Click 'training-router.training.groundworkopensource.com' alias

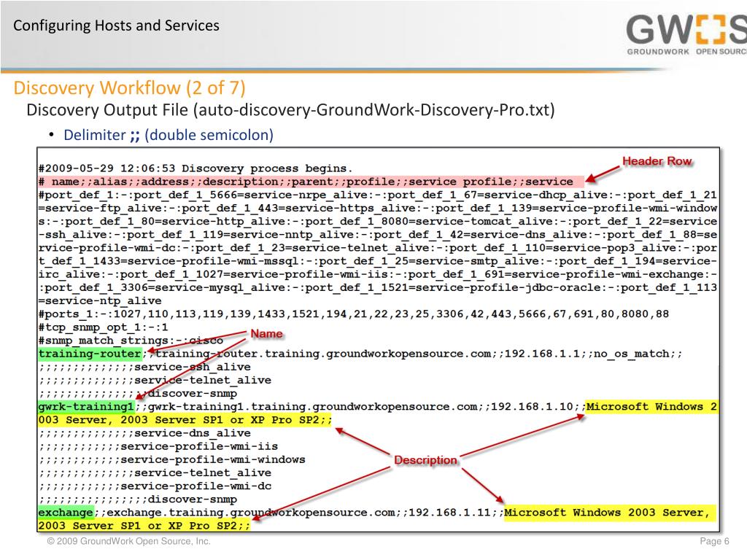[x=323, y=354]
